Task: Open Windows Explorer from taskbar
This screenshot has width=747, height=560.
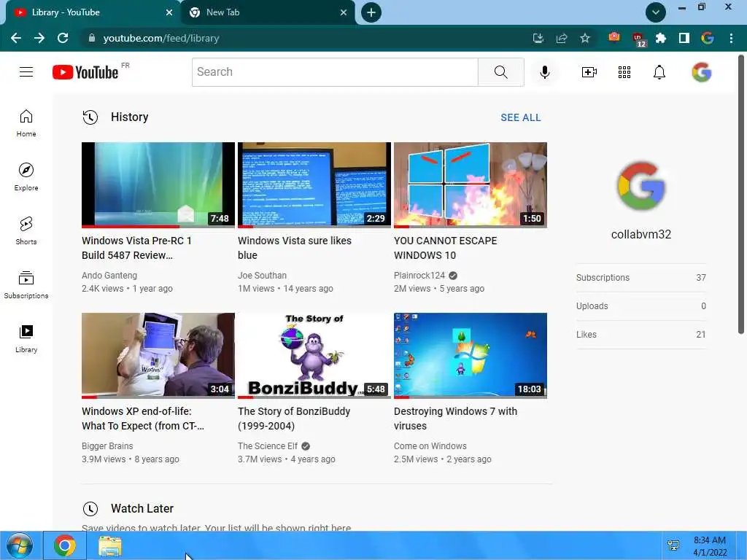Action: point(110,545)
